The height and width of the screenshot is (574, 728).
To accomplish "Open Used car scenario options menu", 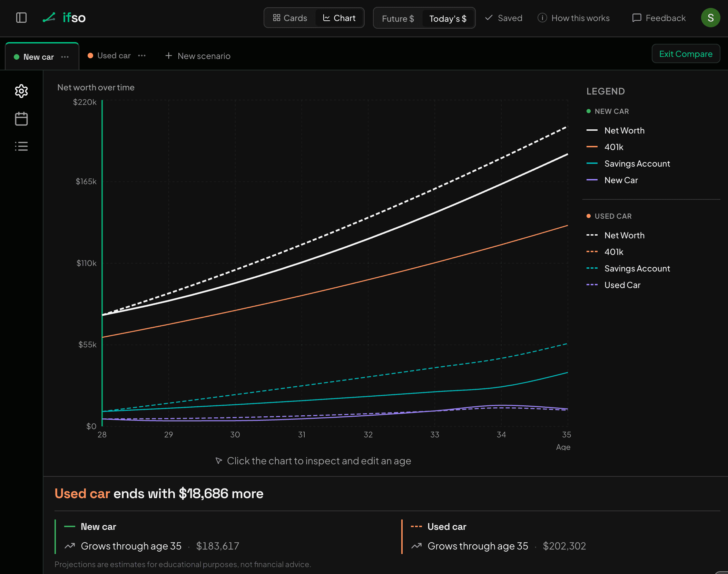I will pyautogui.click(x=142, y=56).
